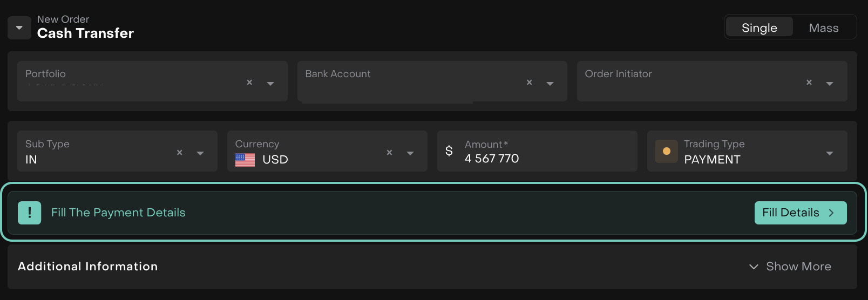Open the Trading Type PAYMENT dropdown
Screen dimensions: 868x300
(x=830, y=154)
